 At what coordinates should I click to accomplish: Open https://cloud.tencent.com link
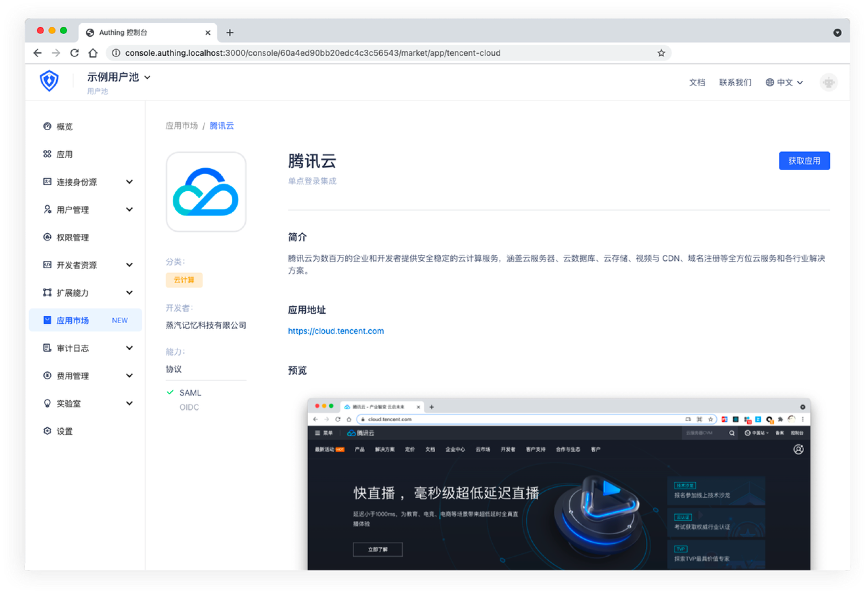click(336, 331)
